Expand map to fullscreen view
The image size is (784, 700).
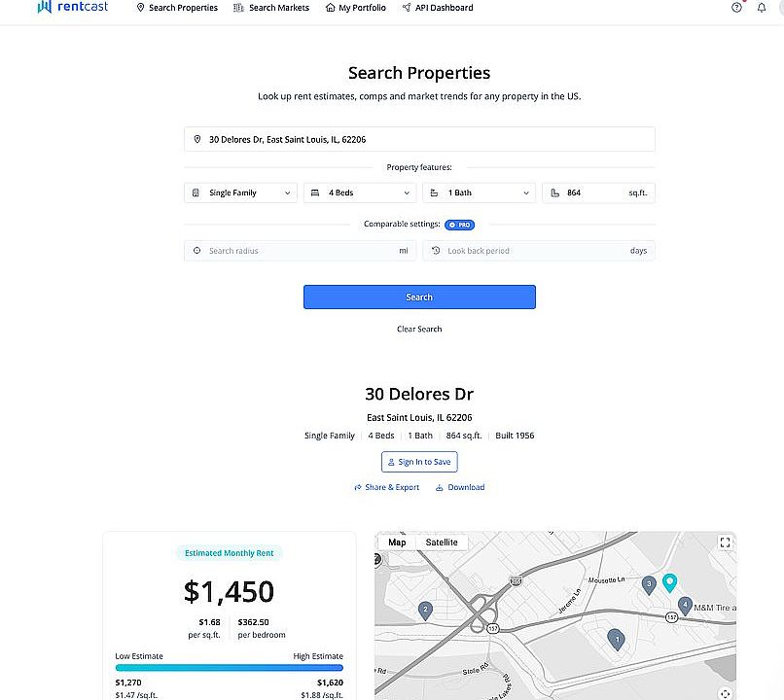[x=725, y=542]
